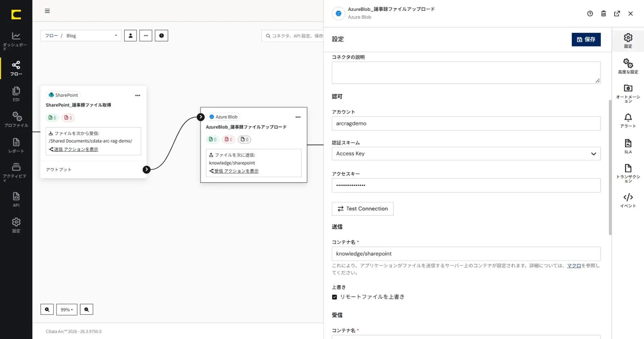Click the コネクタの説明 description text area

[x=466, y=73]
